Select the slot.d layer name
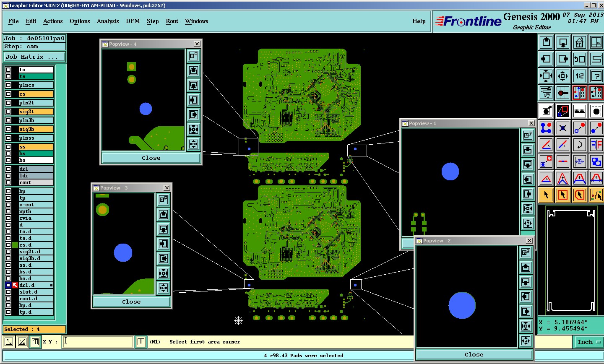The height and width of the screenshot is (364, 604). (36, 292)
